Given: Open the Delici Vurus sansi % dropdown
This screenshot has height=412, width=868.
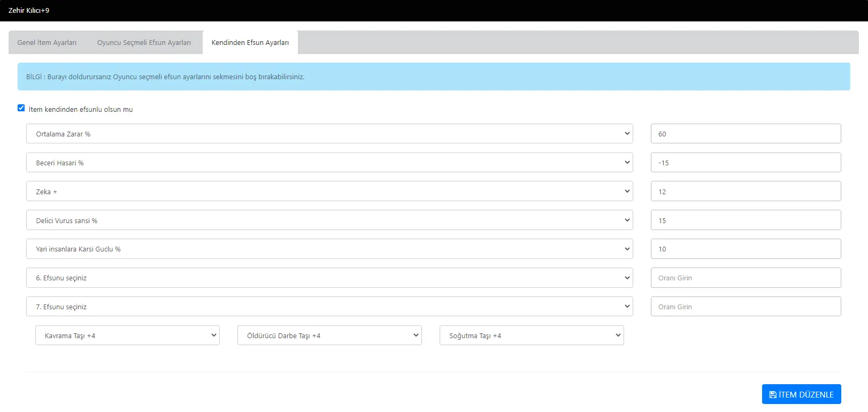Looking at the screenshot, I should point(329,220).
